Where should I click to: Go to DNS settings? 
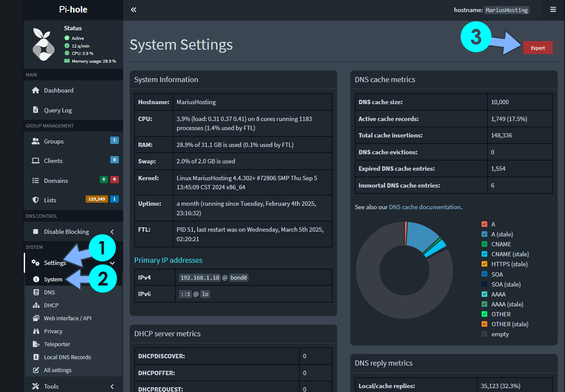[x=73, y=292]
